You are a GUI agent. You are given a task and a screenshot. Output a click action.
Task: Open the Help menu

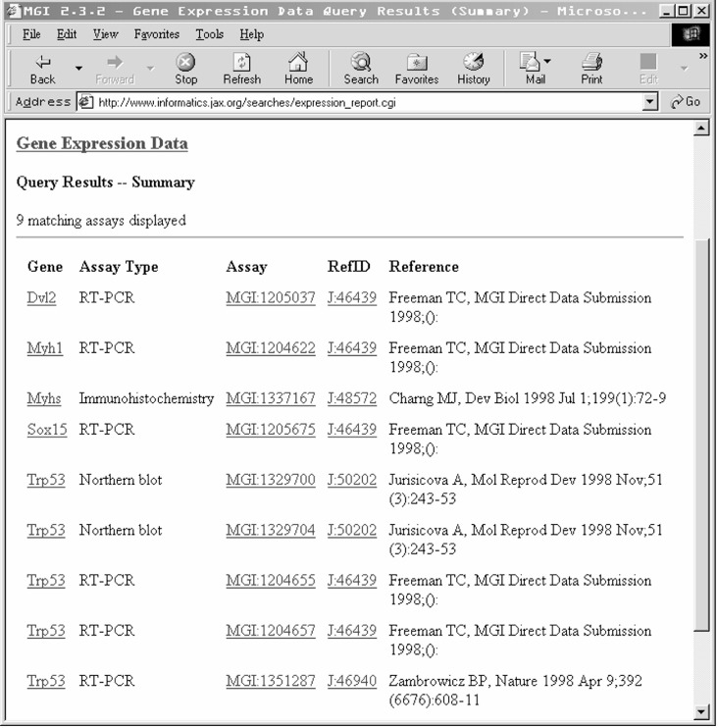coord(251,34)
